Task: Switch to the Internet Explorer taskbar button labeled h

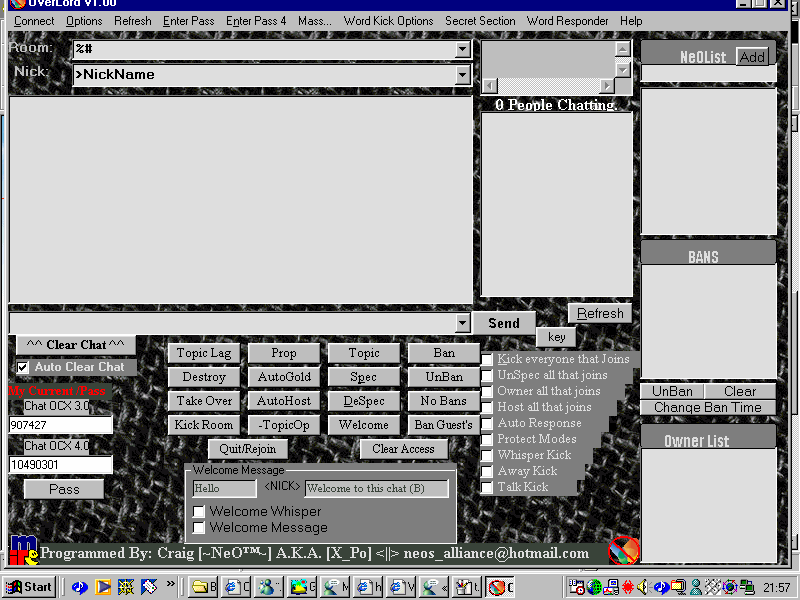Action: [x=369, y=587]
